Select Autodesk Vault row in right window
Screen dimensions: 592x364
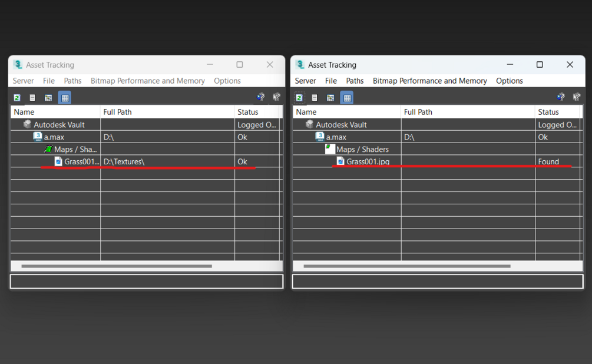point(437,125)
